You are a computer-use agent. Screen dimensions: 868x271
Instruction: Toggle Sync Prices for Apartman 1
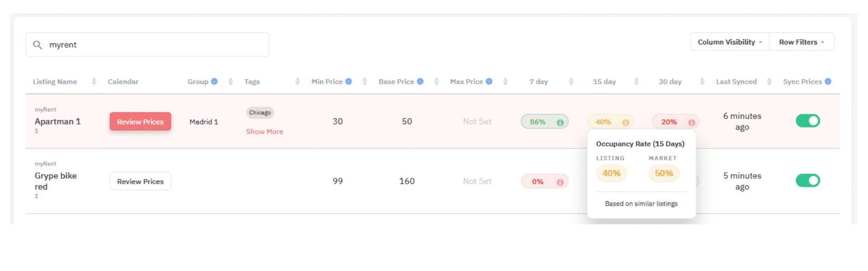[x=808, y=121]
